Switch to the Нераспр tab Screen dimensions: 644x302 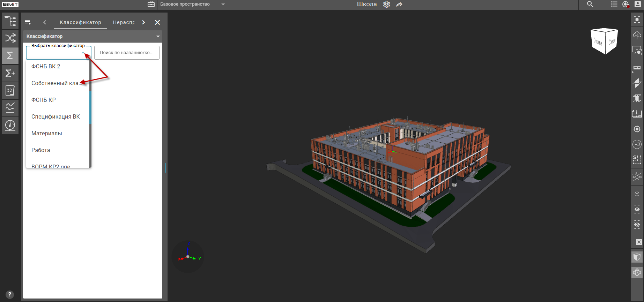124,22
